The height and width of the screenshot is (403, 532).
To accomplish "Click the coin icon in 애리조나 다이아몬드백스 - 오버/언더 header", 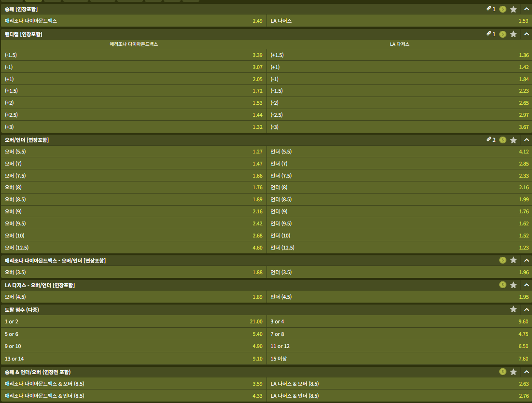I will tap(503, 260).
